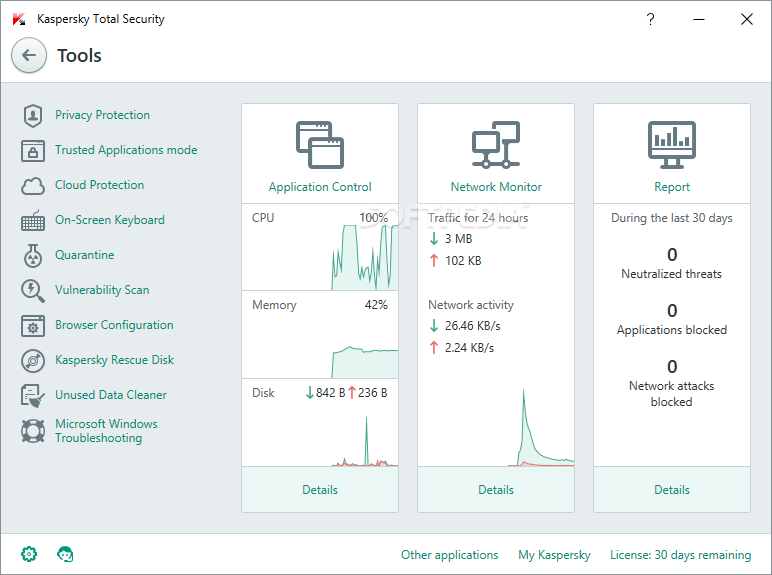The image size is (772, 575).
Task: Click the Disk activity graph
Action: coord(365,441)
